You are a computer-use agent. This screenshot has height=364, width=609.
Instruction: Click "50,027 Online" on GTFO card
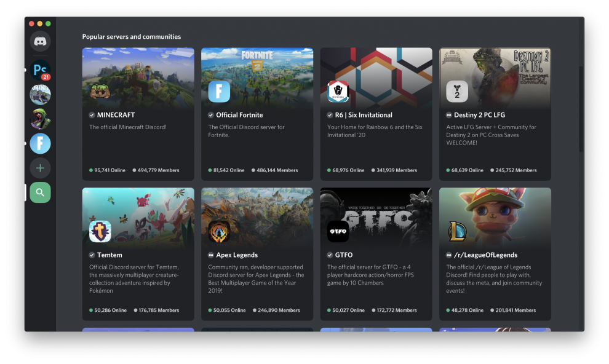click(x=346, y=310)
